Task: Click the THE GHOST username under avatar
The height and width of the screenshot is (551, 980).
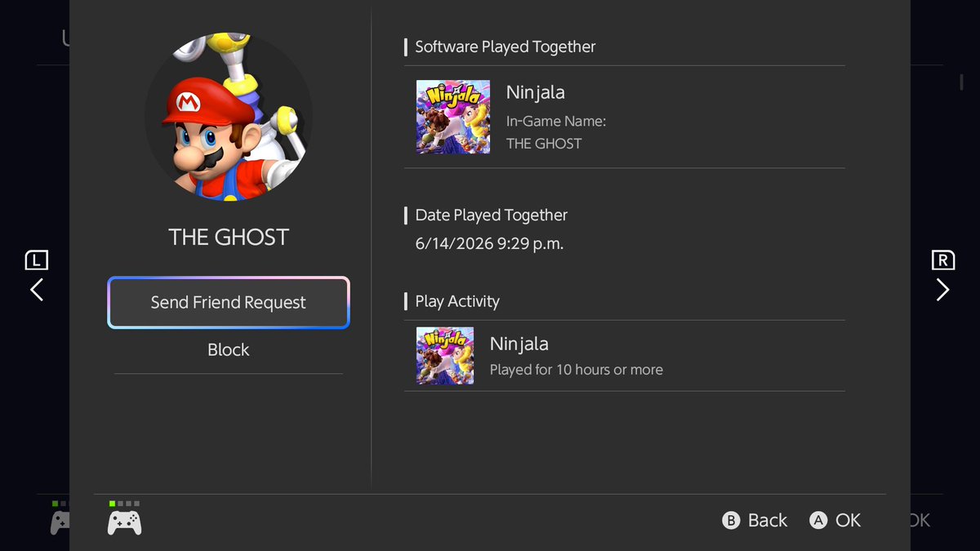Action: (x=229, y=238)
